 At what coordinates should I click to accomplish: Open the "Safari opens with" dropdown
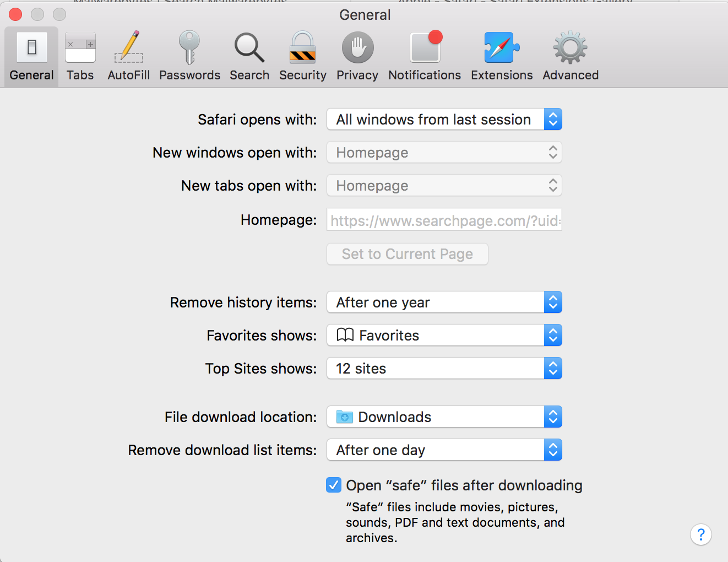pyautogui.click(x=444, y=119)
